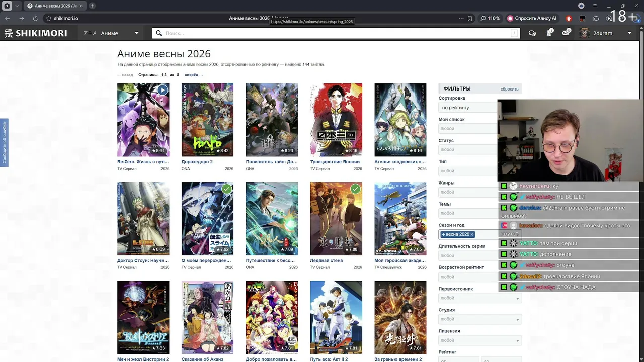The image size is (644, 362).
Task: Go to next pages with вперёд link
Action: [x=194, y=75]
